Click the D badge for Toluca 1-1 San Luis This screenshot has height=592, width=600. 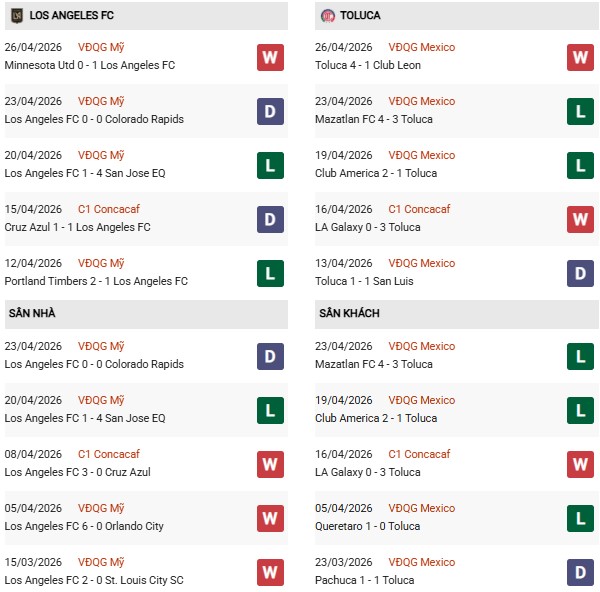point(581,273)
